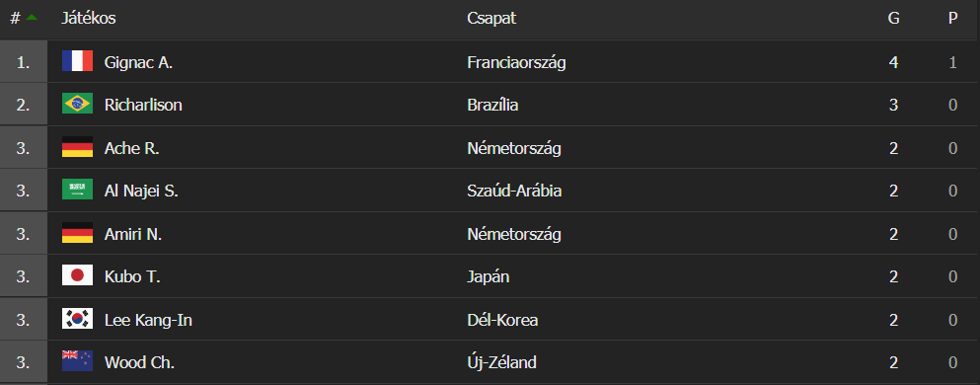
Task: Select the Wood Ch. player row
Action: [x=490, y=362]
